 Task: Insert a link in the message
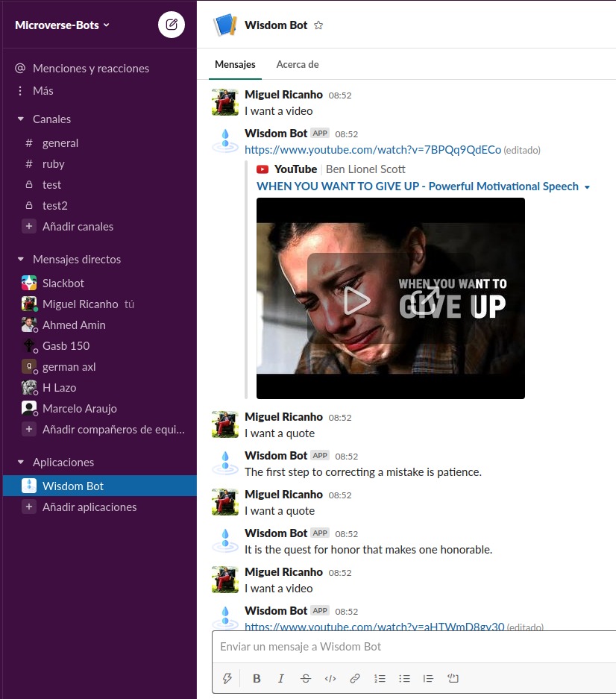[x=355, y=678]
